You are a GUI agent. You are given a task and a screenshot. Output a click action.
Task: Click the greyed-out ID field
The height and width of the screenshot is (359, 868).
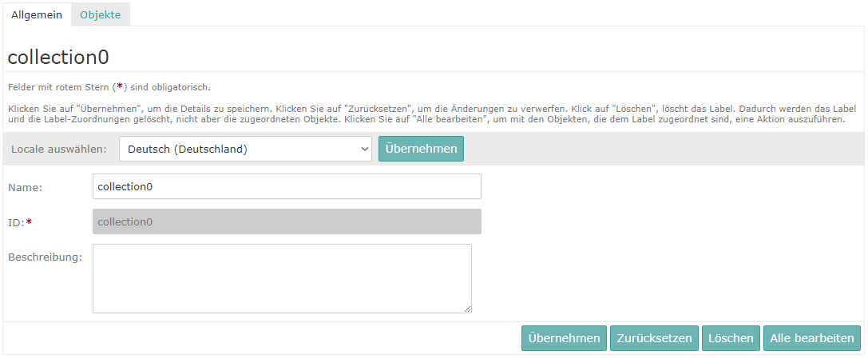point(287,221)
